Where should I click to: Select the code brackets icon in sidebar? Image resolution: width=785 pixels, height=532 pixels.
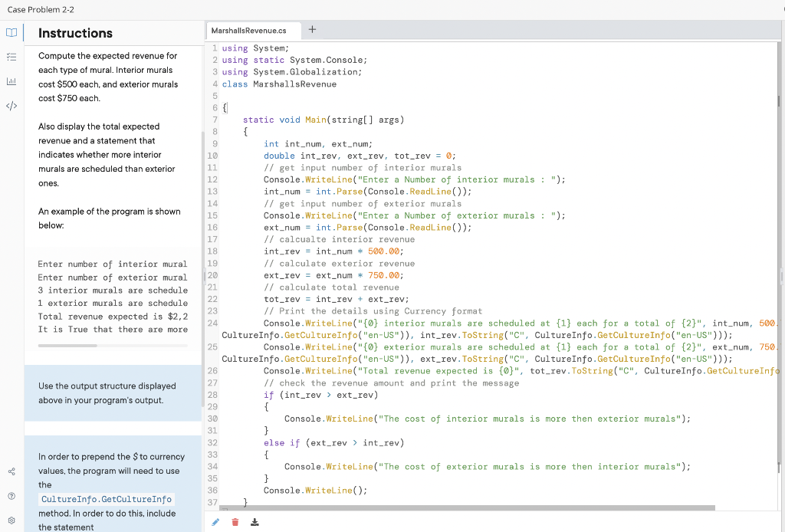point(11,104)
